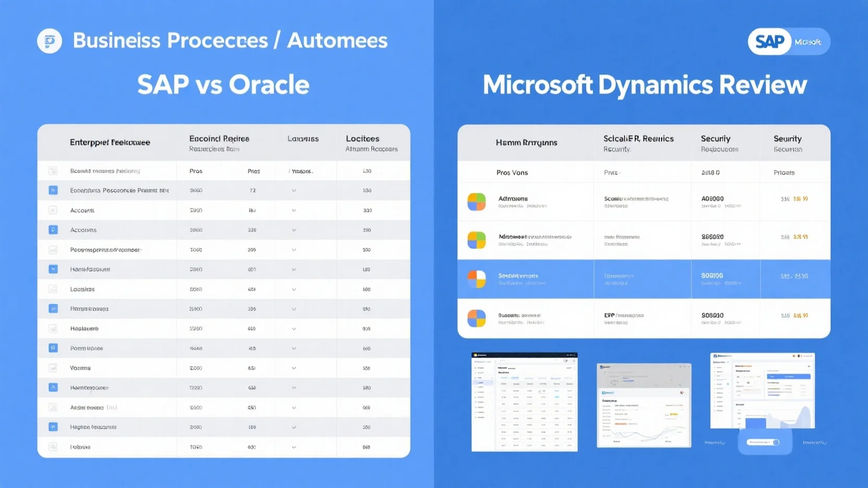Click the gray icon beside Aedior ocears row
The image size is (868, 488).
53,407
